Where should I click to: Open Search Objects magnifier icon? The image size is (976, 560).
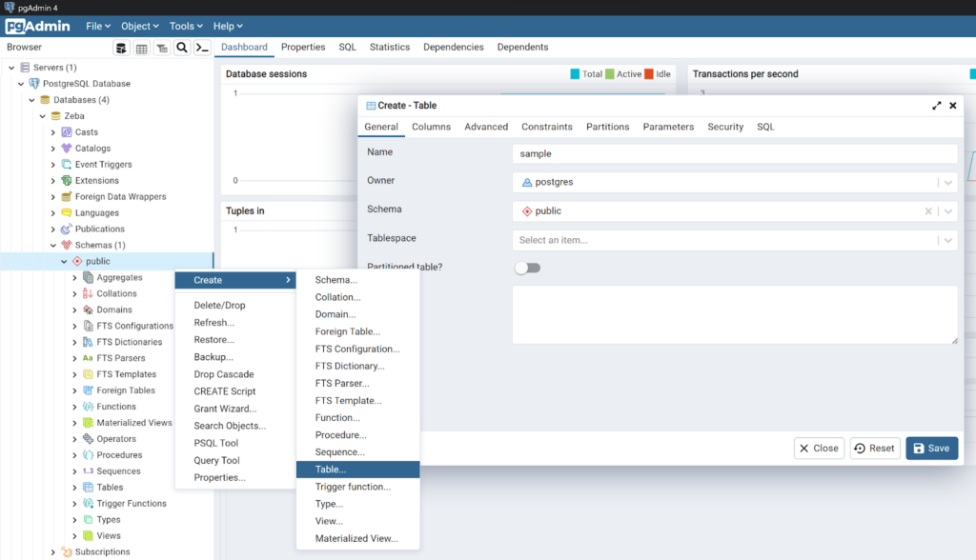[x=182, y=48]
